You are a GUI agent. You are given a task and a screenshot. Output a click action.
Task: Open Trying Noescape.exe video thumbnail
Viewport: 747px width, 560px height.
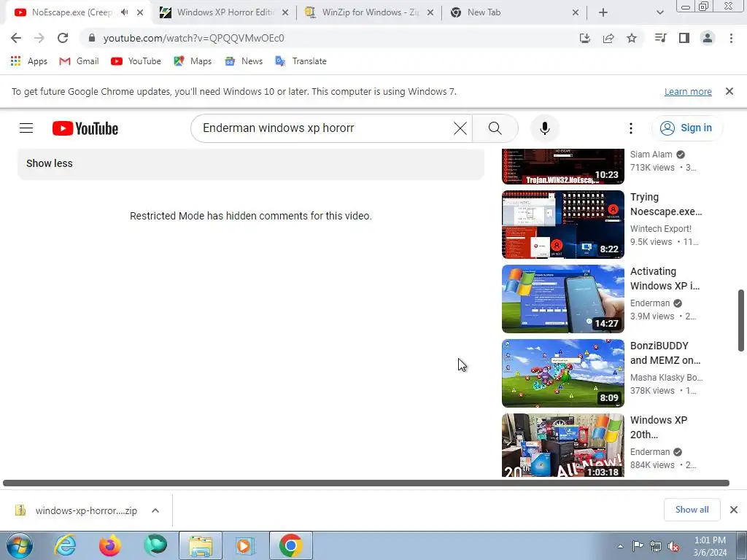point(562,225)
